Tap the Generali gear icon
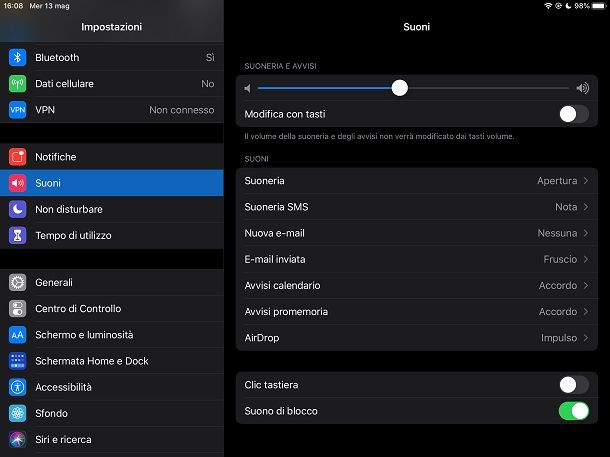Screen dimensions: 610x457 [x=18, y=282]
